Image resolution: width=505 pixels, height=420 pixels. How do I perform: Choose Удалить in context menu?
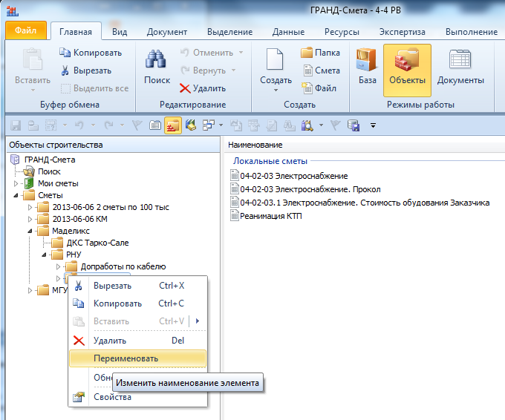[x=138, y=341]
